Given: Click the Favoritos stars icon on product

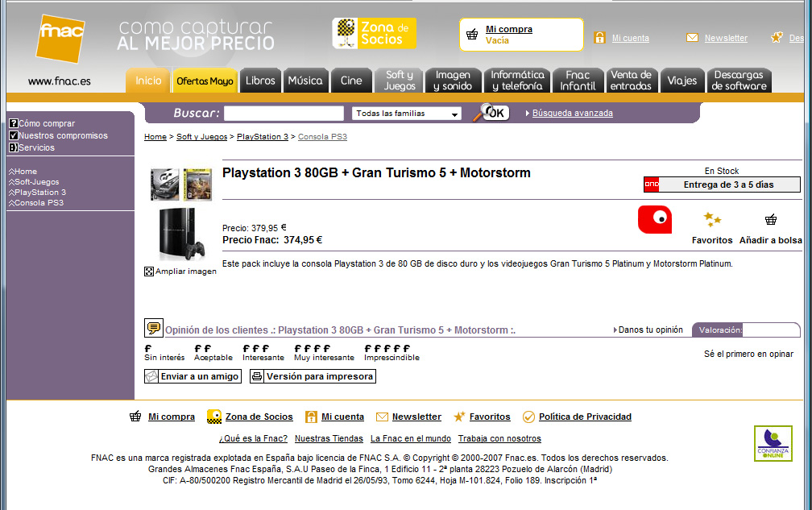Looking at the screenshot, I should coord(712,219).
